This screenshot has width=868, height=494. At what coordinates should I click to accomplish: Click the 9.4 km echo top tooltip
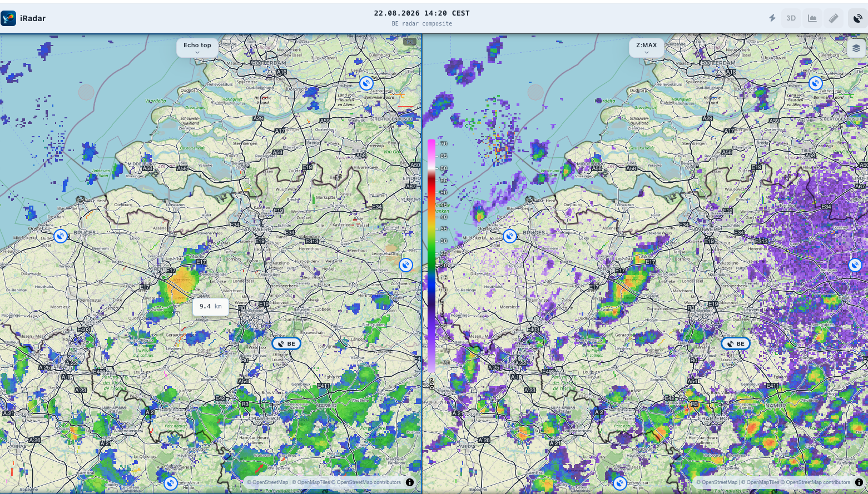pyautogui.click(x=211, y=307)
